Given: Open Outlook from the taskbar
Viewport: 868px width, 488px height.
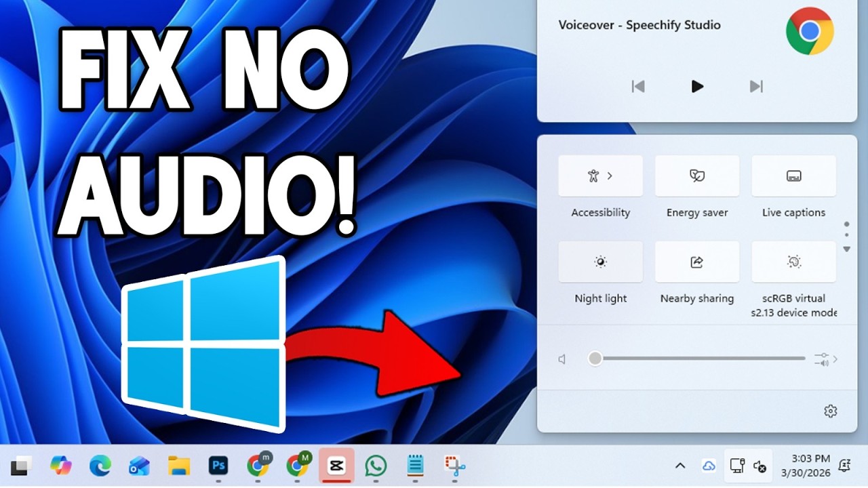Looking at the screenshot, I should 139,466.
